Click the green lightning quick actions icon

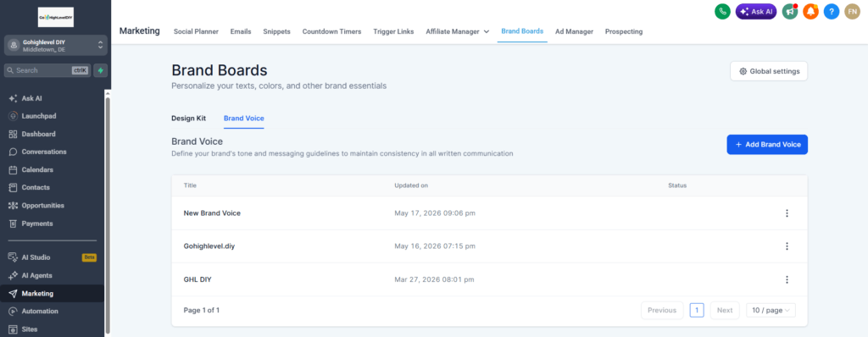point(101,70)
